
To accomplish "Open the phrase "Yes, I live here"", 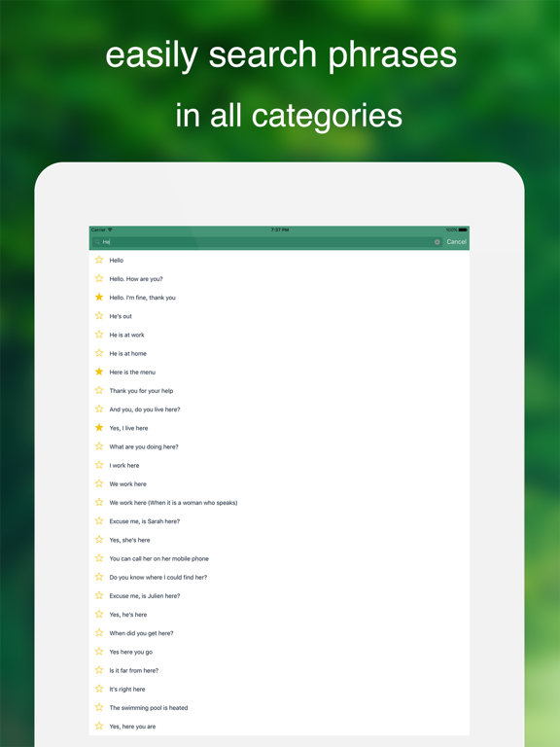I will (279, 428).
